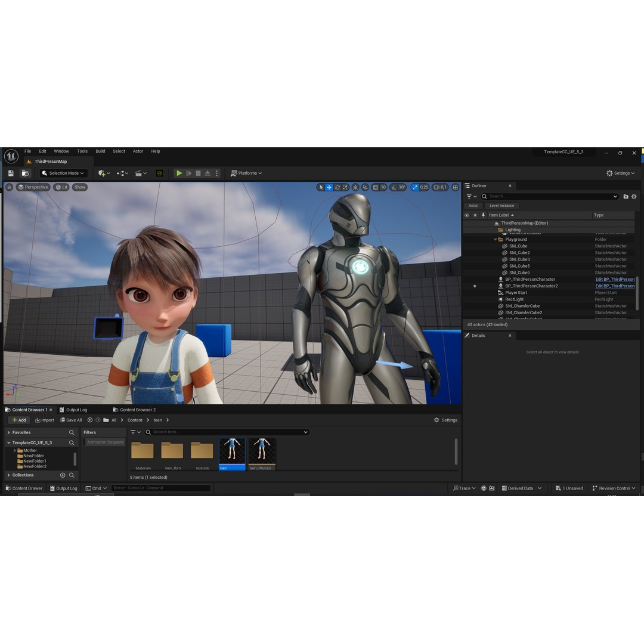This screenshot has width=644, height=644.
Task: Open the Outliner filter options
Action: (472, 196)
